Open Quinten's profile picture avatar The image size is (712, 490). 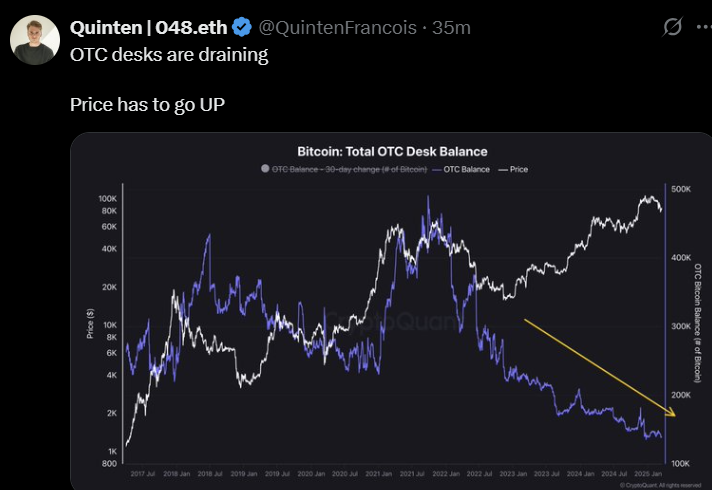coord(34,39)
